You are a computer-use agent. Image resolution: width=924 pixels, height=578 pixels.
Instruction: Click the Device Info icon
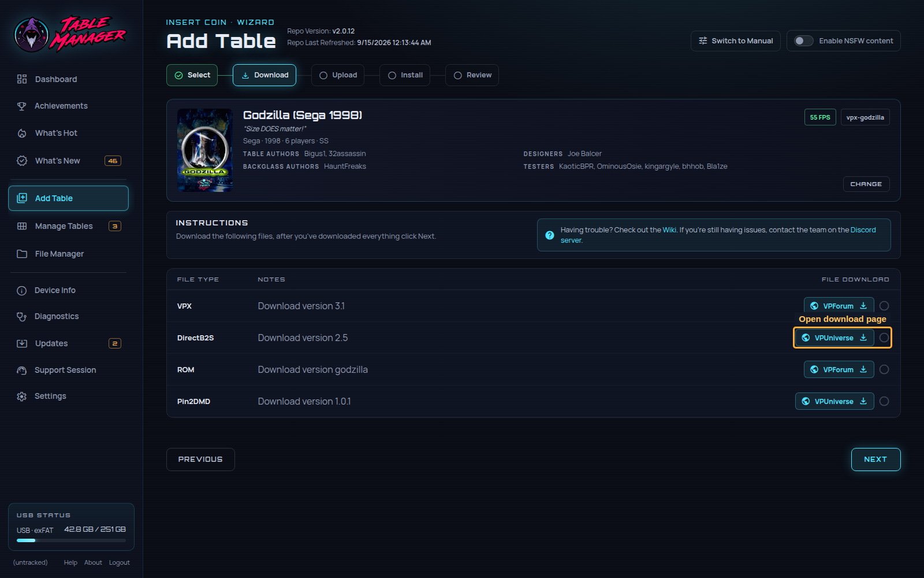(x=22, y=291)
